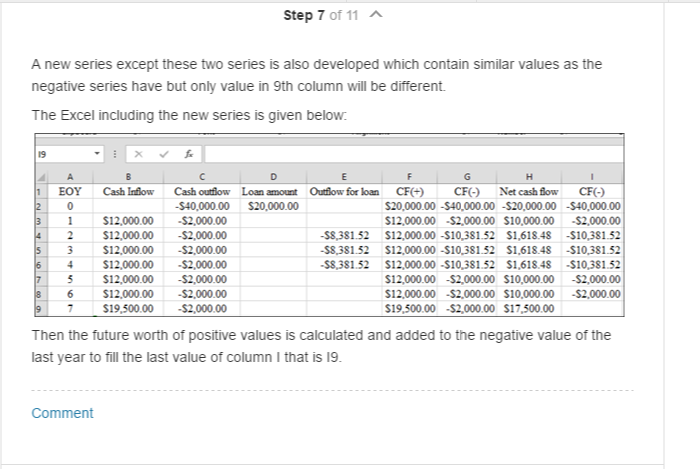Click the formula bar input area
The height and width of the screenshot is (469, 700).
[413, 154]
